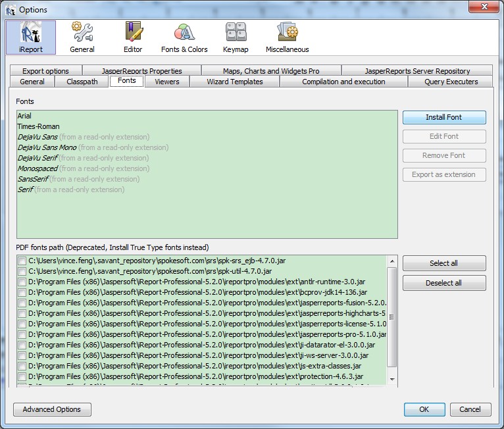Check the jasperreports-pro-5.1.0.jar checkbox
504x429 pixels.
coord(22,334)
